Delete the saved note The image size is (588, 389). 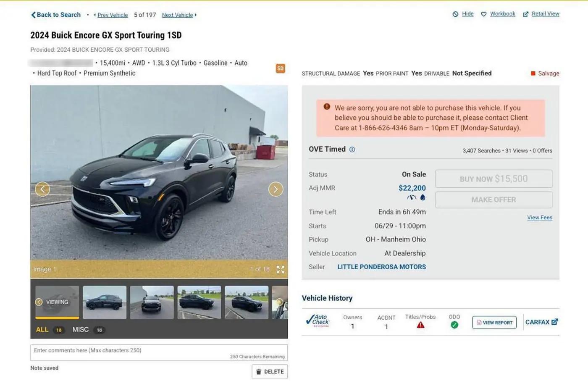coord(270,372)
